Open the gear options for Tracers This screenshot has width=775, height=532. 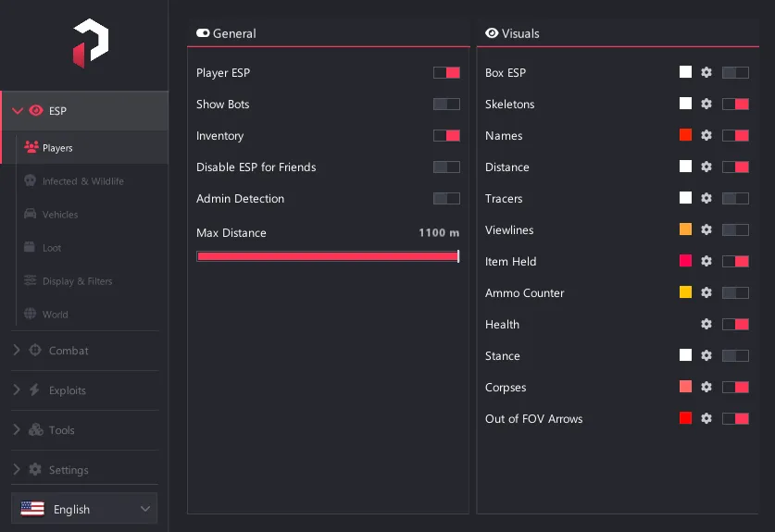[x=706, y=198]
